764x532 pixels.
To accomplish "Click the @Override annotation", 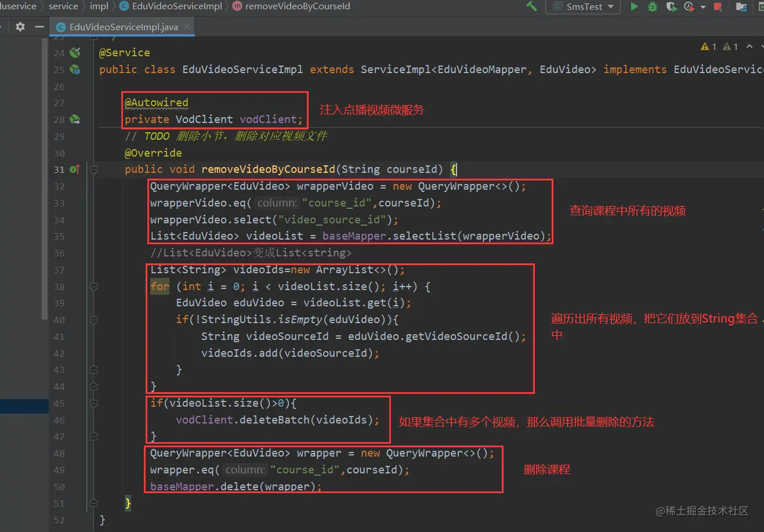I will coord(153,153).
